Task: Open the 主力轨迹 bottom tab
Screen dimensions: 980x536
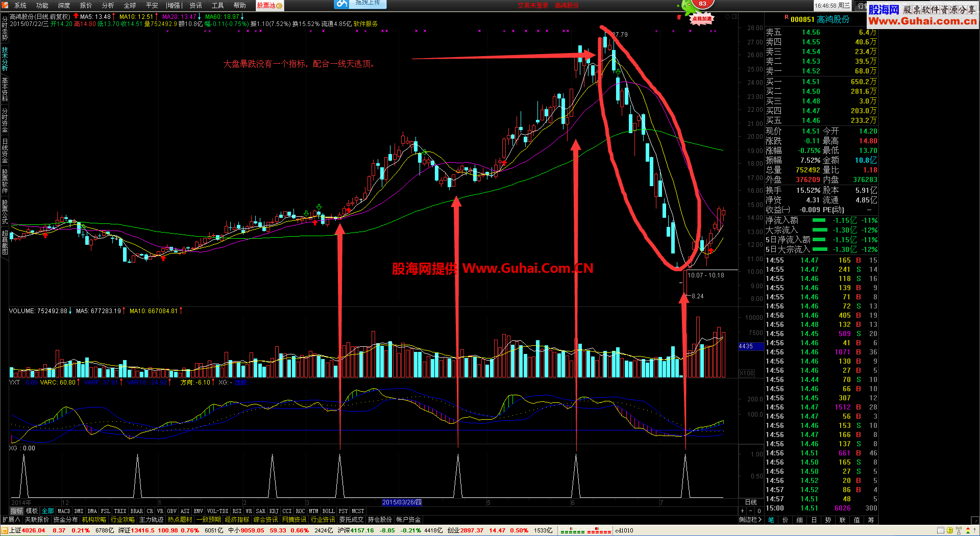Action: (152, 520)
